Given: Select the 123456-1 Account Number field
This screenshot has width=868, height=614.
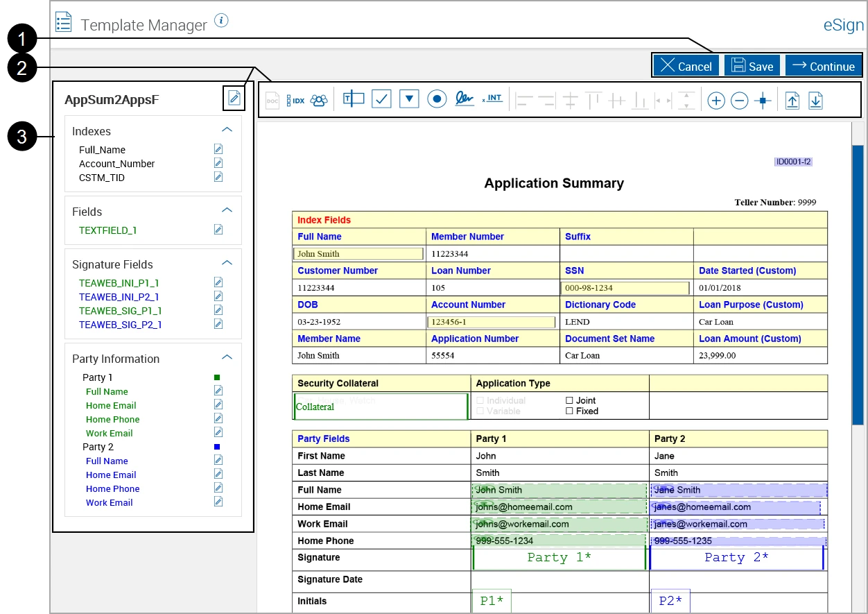Looking at the screenshot, I should [x=492, y=322].
